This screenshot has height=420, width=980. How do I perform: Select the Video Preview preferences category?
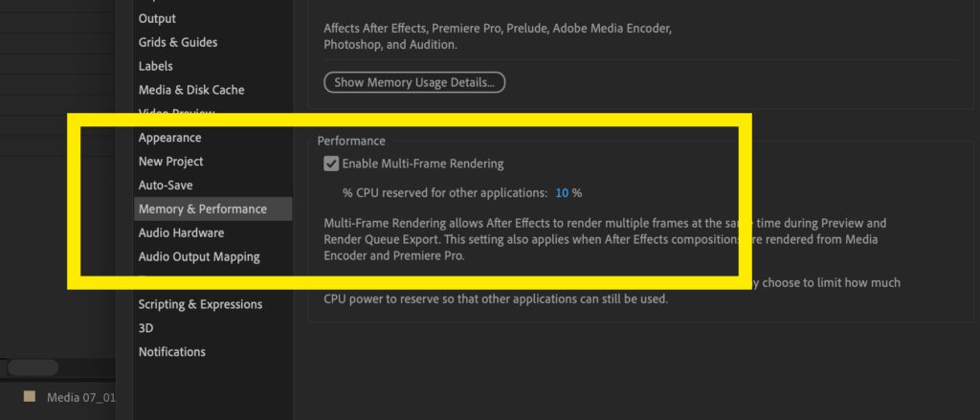pyautogui.click(x=176, y=114)
